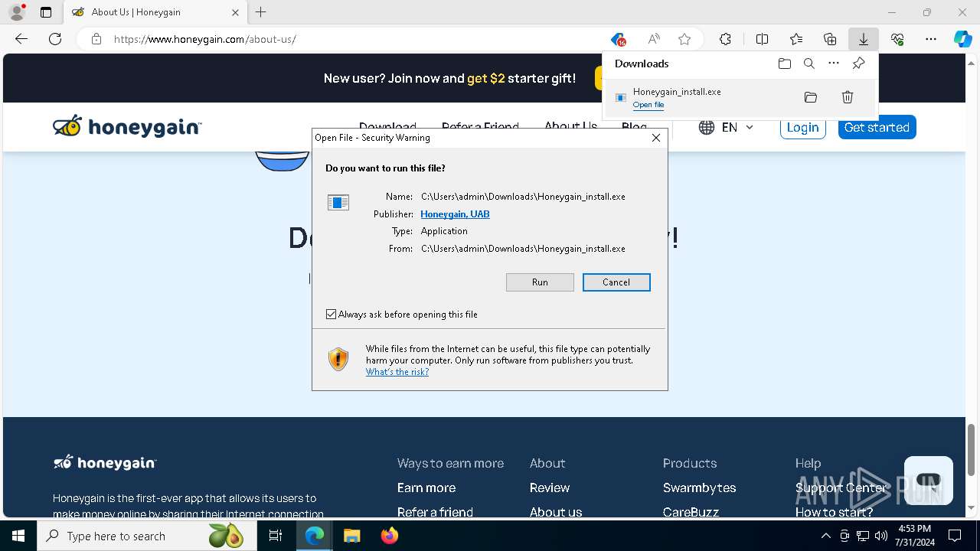
Task: Open CareBuzz footer link
Action: (691, 512)
